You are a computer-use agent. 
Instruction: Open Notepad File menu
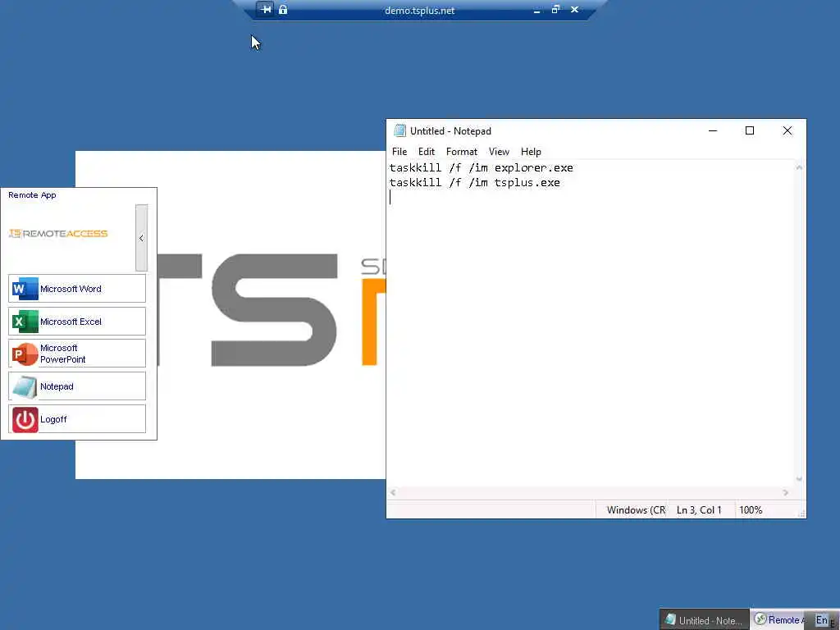399,152
